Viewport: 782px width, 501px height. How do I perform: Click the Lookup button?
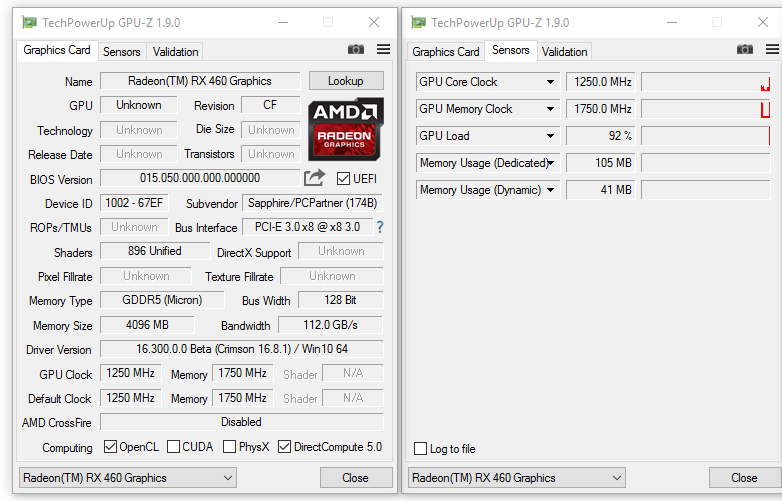coord(346,81)
